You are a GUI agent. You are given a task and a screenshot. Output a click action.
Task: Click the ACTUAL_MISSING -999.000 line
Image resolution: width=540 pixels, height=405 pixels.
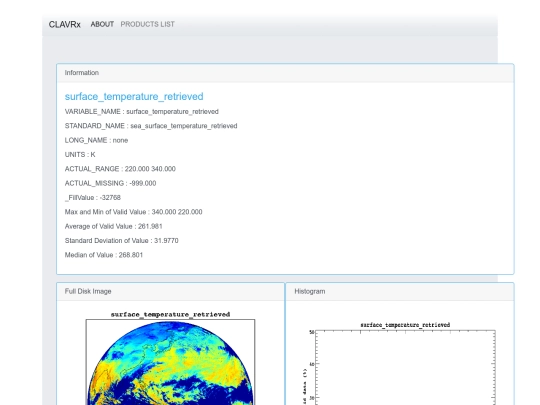point(110,184)
